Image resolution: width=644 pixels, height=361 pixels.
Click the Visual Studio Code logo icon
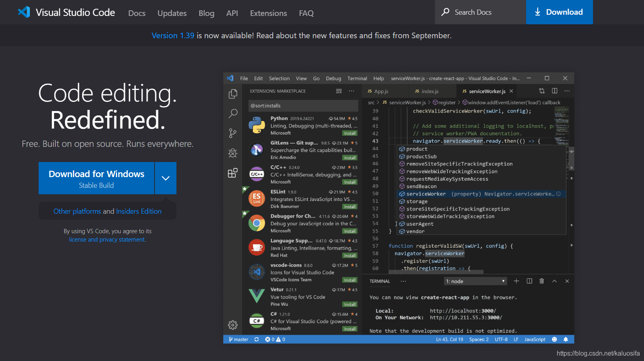coord(24,12)
